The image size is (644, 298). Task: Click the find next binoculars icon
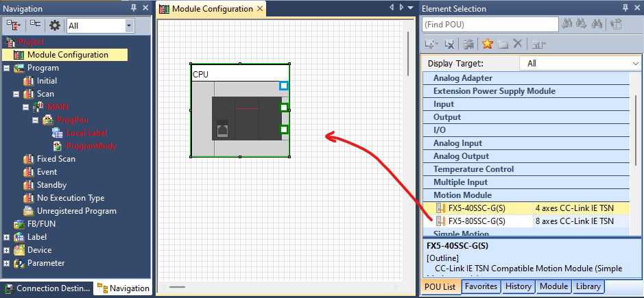(581, 24)
